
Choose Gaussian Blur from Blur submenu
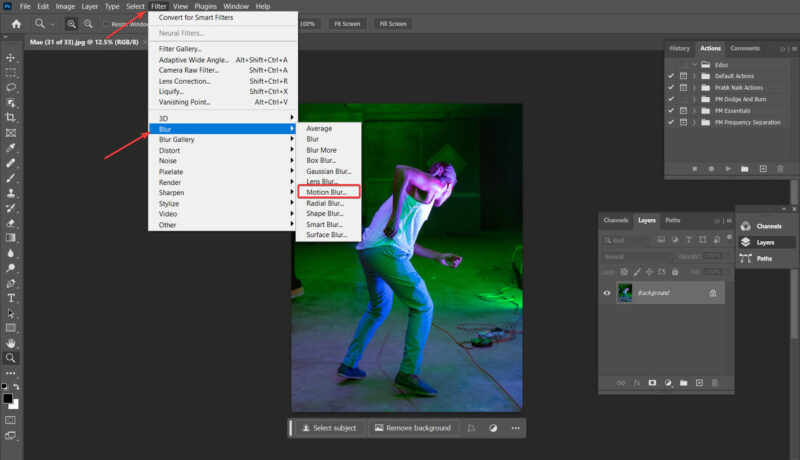329,171
